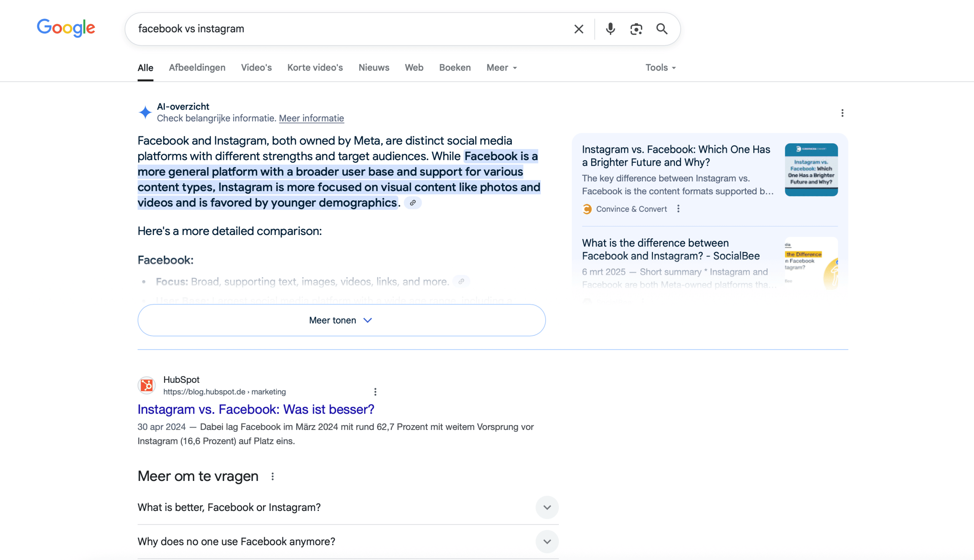The image size is (974, 560).
Task: Click the AI-overzicht sparkle icon
Action: coord(145,112)
